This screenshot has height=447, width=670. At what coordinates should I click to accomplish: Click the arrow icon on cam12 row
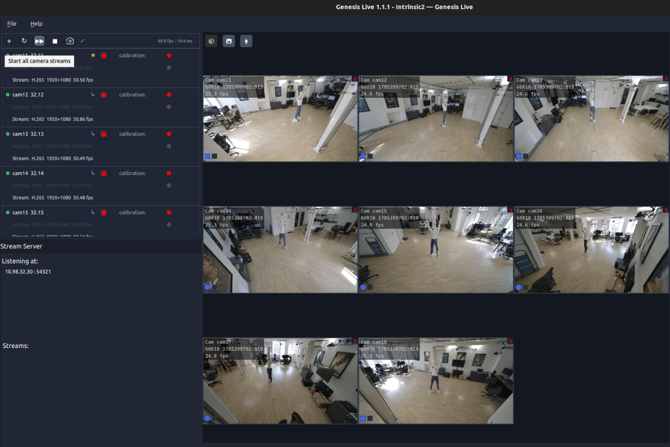tap(93, 94)
